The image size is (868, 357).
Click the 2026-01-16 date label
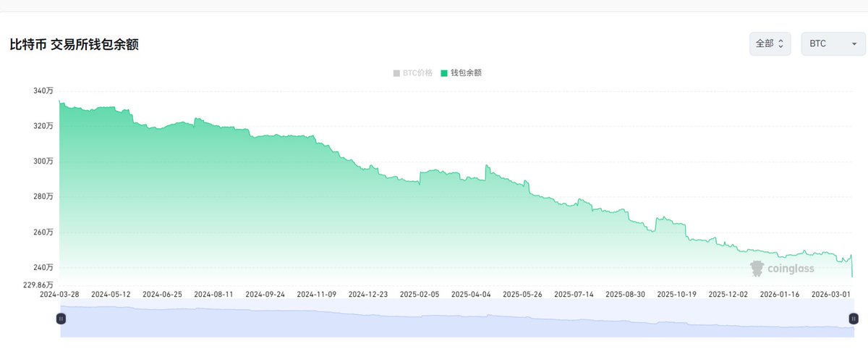pyautogui.click(x=780, y=295)
